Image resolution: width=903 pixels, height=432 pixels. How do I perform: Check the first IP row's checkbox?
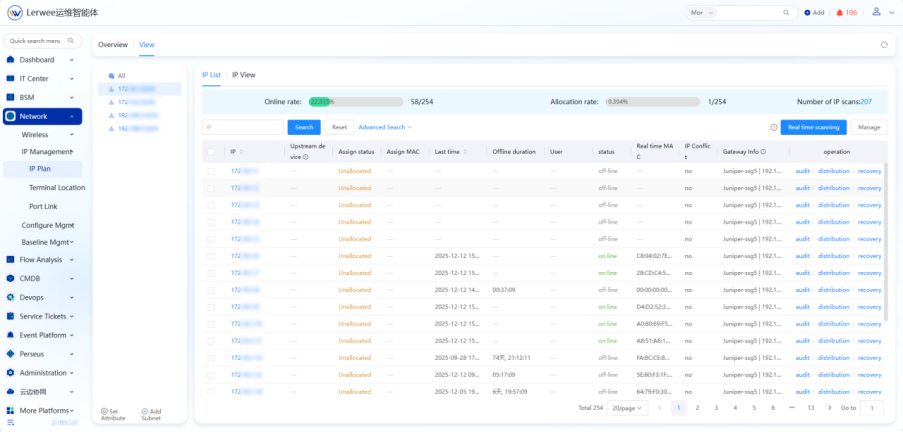(211, 171)
